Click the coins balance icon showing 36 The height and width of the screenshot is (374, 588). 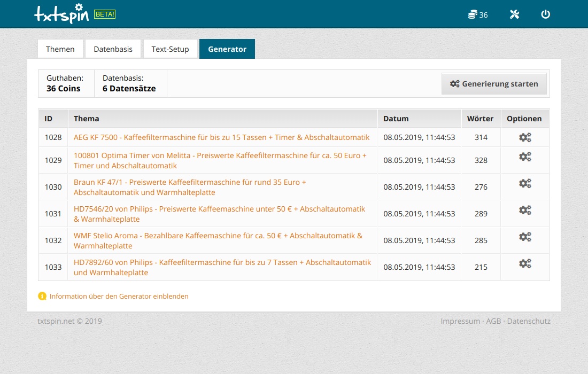click(x=477, y=14)
